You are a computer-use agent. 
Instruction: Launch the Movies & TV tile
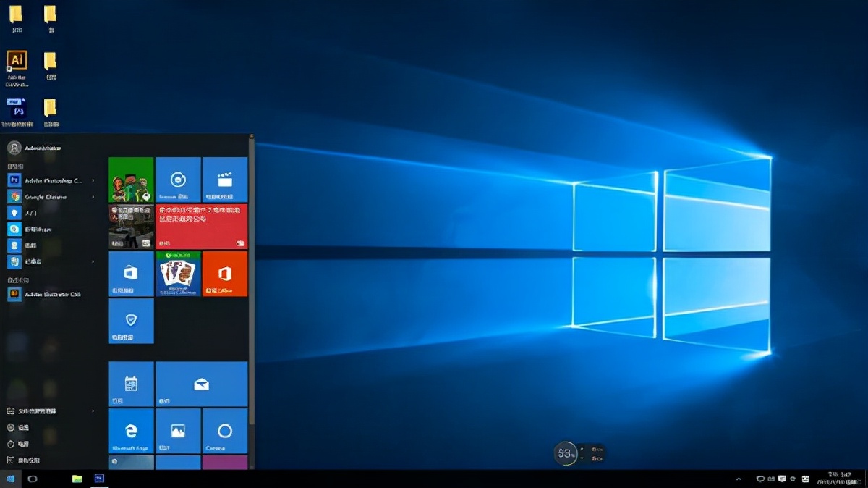point(225,179)
